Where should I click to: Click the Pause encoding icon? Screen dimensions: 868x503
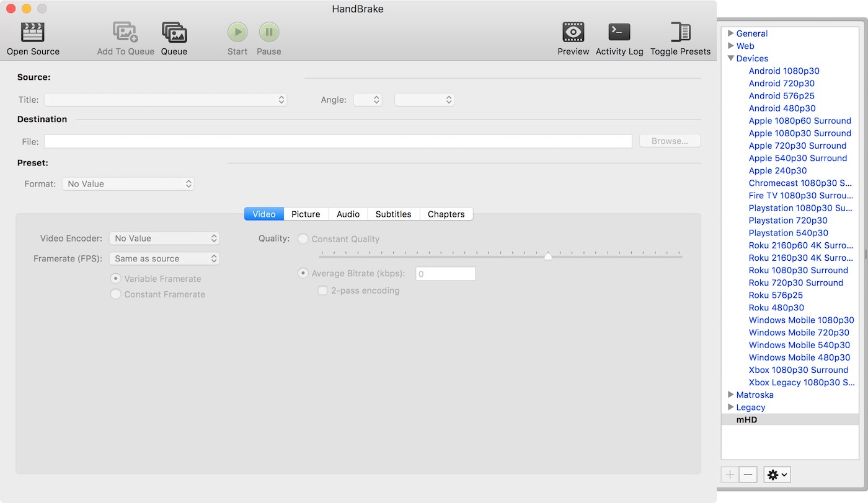pos(269,32)
